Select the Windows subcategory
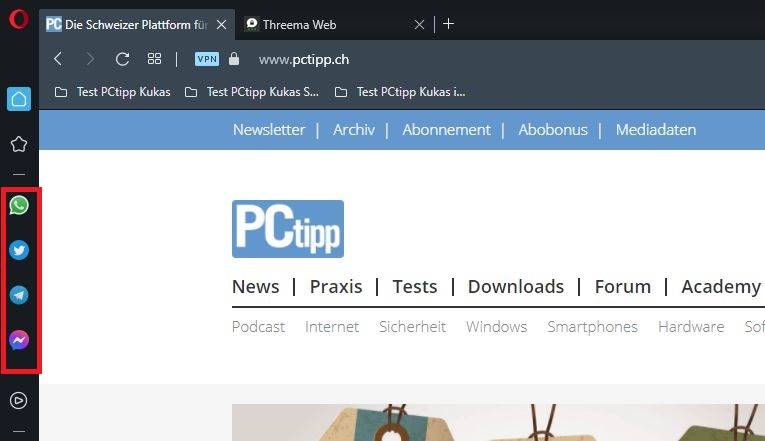This screenshot has width=765, height=441. click(496, 326)
